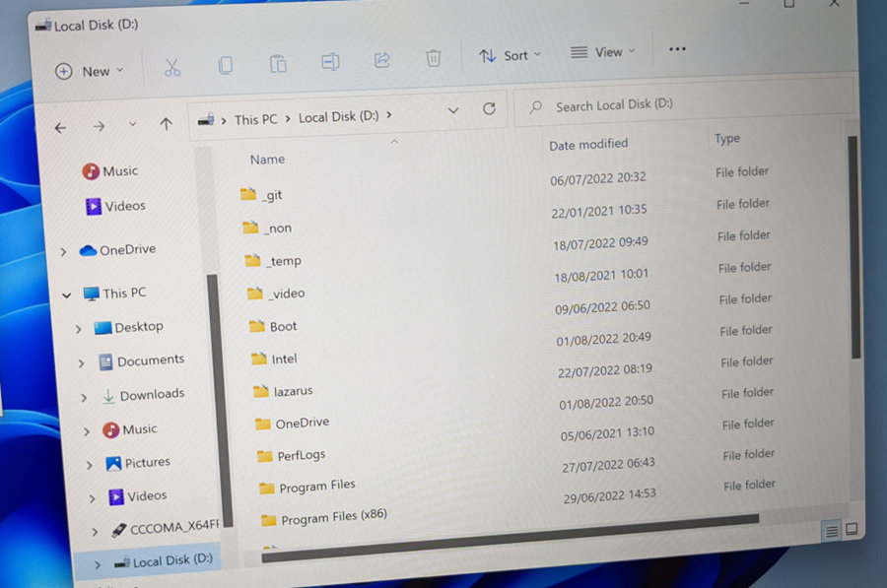
Task: Click the Copy icon in toolbar
Action: (225, 64)
